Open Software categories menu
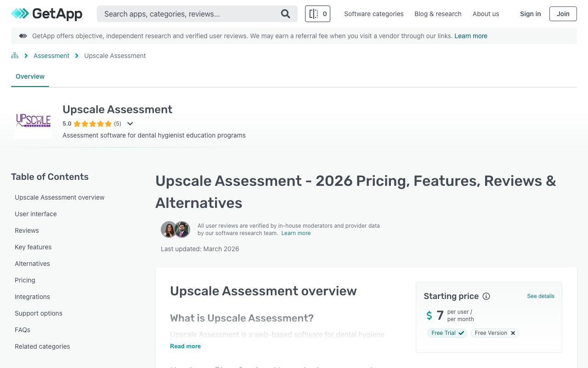Screen dimensions: 588x368 374,14
